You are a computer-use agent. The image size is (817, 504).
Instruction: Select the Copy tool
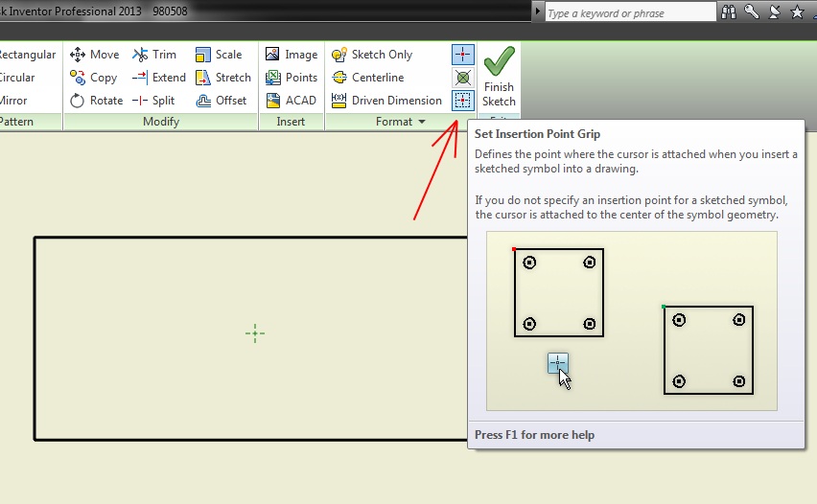[93, 77]
